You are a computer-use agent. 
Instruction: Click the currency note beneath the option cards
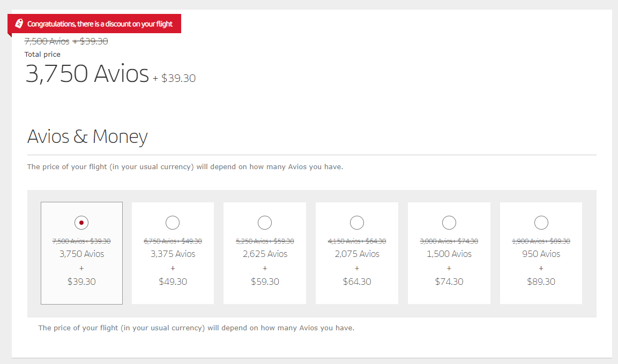(x=196, y=328)
